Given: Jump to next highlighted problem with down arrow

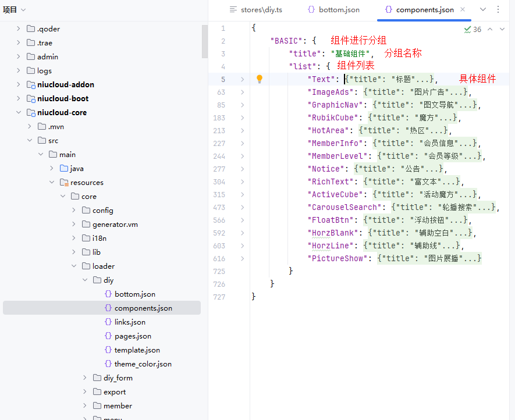Looking at the screenshot, I should [x=502, y=29].
